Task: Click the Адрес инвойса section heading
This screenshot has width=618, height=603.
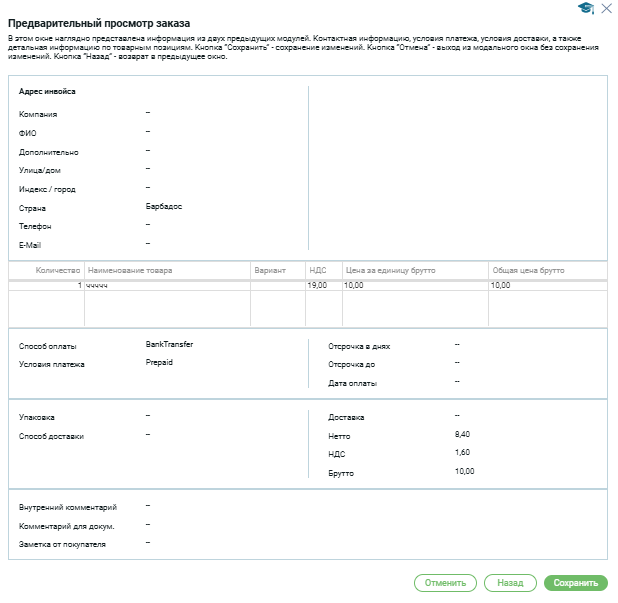Action: [x=47, y=92]
